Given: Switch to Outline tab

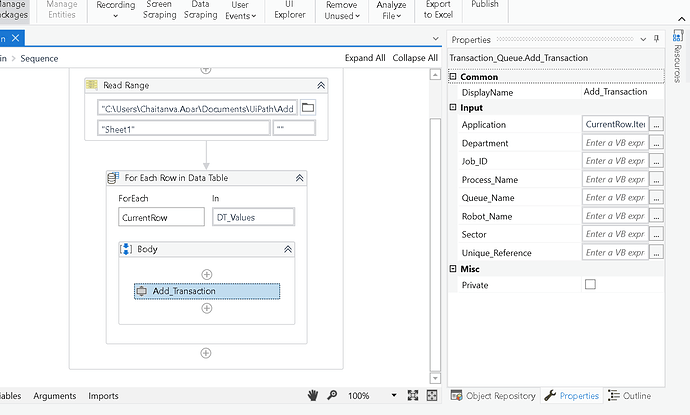Looking at the screenshot, I should (x=630, y=396).
